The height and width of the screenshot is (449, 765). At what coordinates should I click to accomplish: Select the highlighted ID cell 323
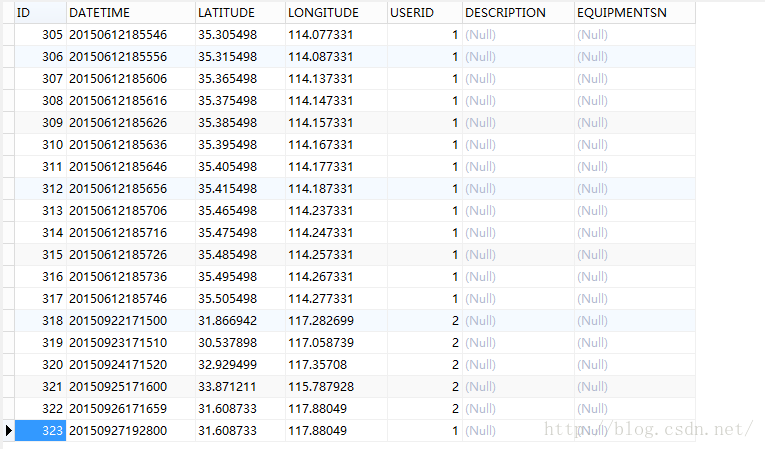click(40, 430)
